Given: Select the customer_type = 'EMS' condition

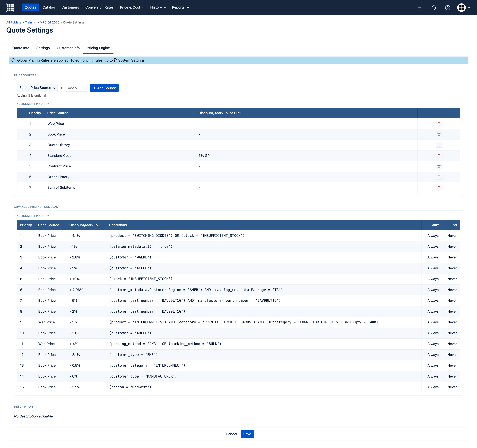Looking at the screenshot, I should [x=133, y=355].
